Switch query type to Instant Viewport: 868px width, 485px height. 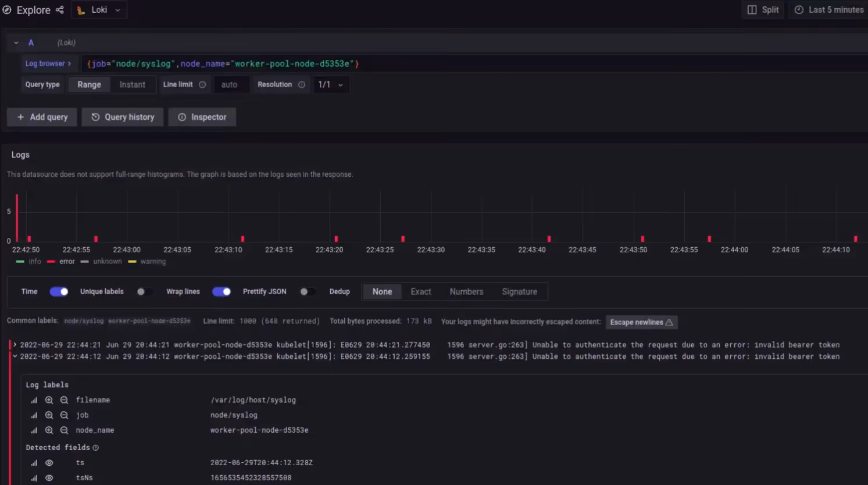tap(133, 84)
